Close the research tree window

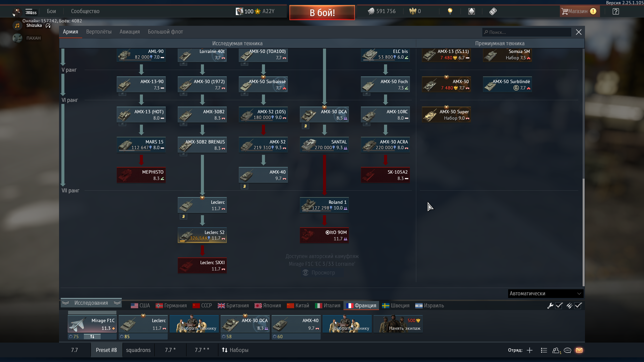click(x=579, y=32)
